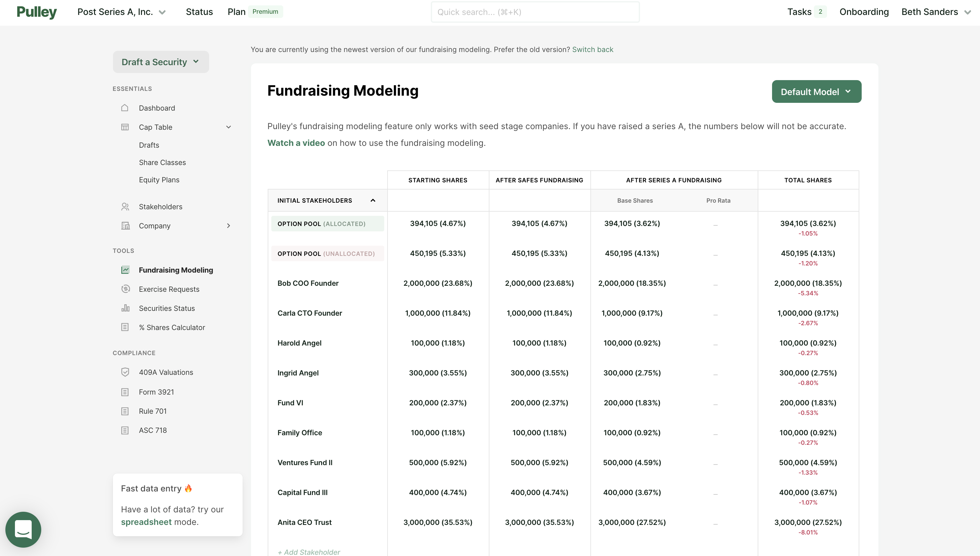The width and height of the screenshot is (980, 556).
Task: Go to Share Classes in sidebar
Action: (x=162, y=162)
